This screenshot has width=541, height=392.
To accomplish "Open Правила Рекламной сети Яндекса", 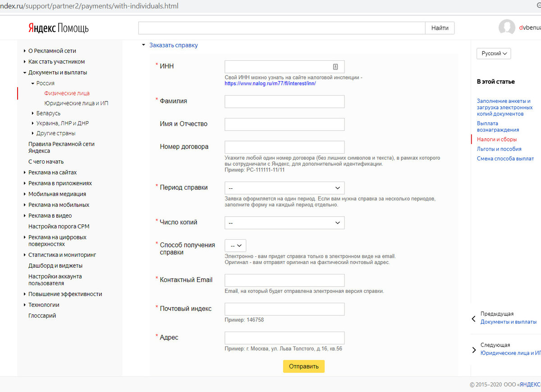I will point(61,147).
